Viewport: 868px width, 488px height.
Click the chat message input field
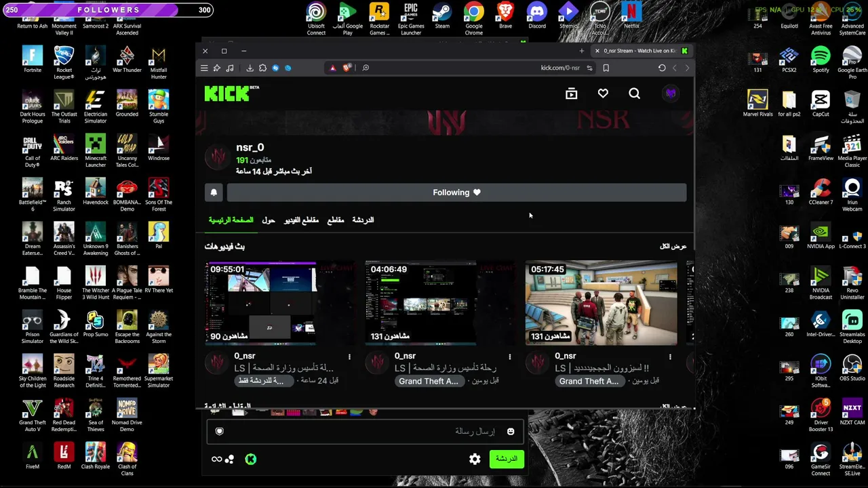tap(366, 432)
